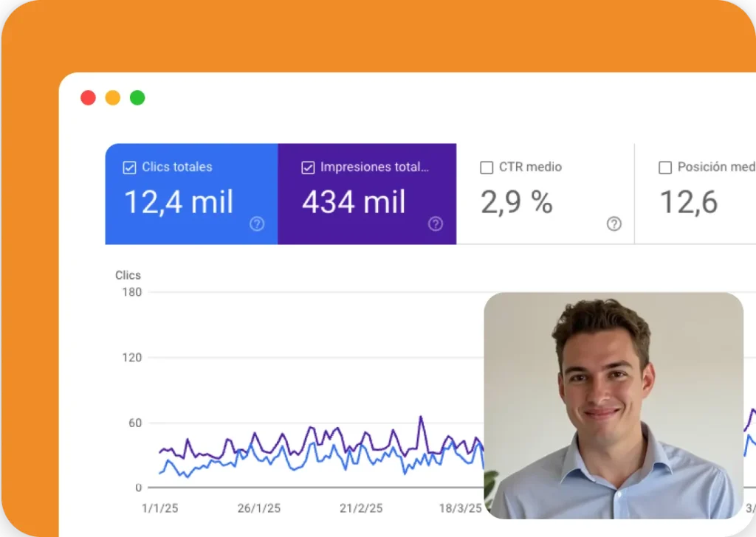This screenshot has width=756, height=537.
Task: Click the green maximize window dot
Action: (x=137, y=98)
